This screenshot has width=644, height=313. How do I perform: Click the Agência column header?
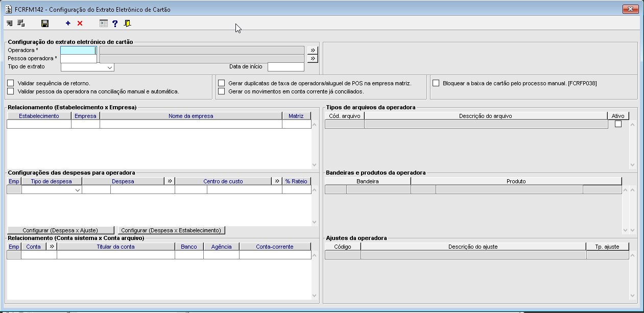tap(221, 247)
